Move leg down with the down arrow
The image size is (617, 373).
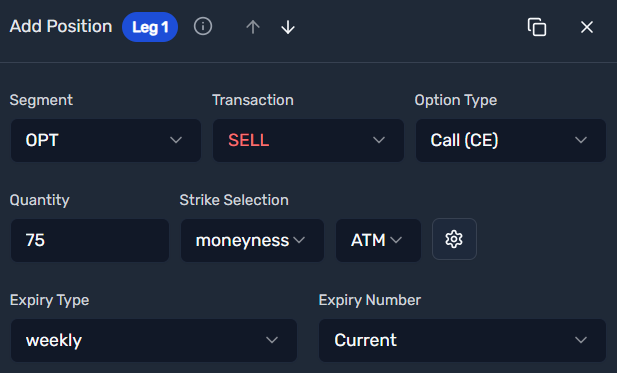(288, 27)
